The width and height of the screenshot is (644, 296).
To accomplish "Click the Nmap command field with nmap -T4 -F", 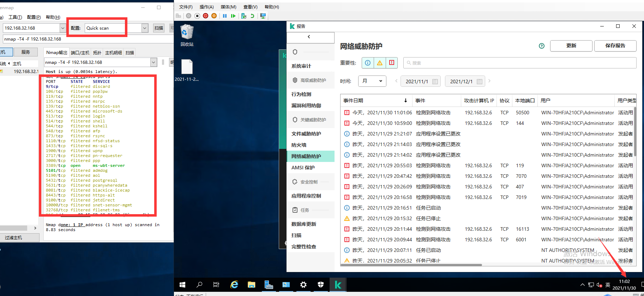I will click(88, 39).
